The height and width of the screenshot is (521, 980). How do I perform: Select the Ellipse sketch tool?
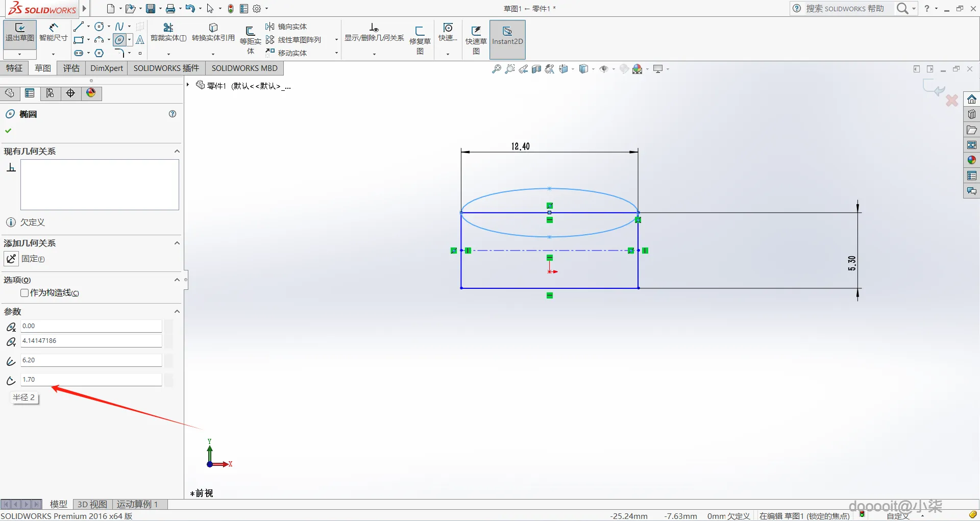pyautogui.click(x=119, y=40)
